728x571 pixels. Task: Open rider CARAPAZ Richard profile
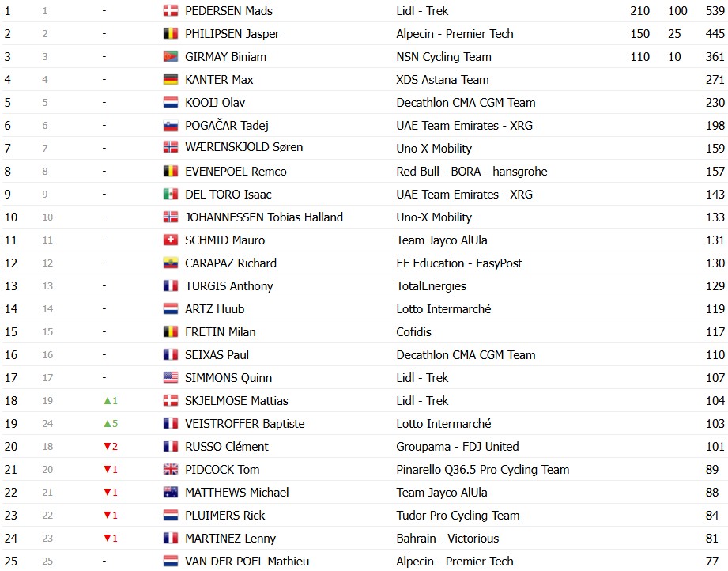click(x=231, y=263)
